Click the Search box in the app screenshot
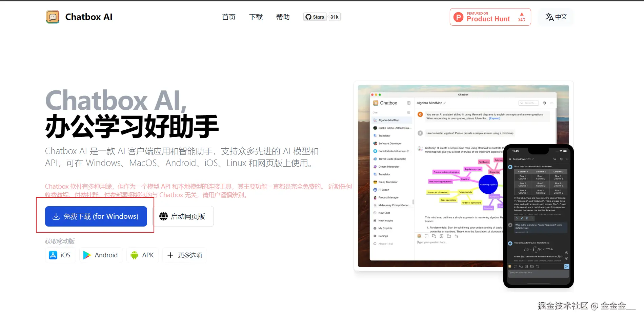The height and width of the screenshot is (319, 644). click(x=528, y=103)
